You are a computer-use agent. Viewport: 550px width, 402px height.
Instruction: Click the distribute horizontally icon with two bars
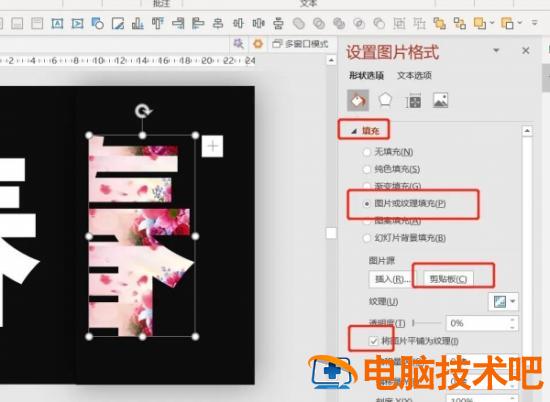[x=238, y=24]
